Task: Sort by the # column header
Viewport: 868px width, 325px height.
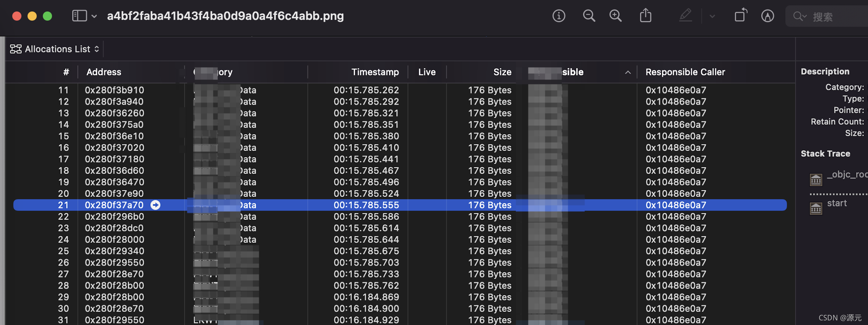Action: (x=66, y=72)
